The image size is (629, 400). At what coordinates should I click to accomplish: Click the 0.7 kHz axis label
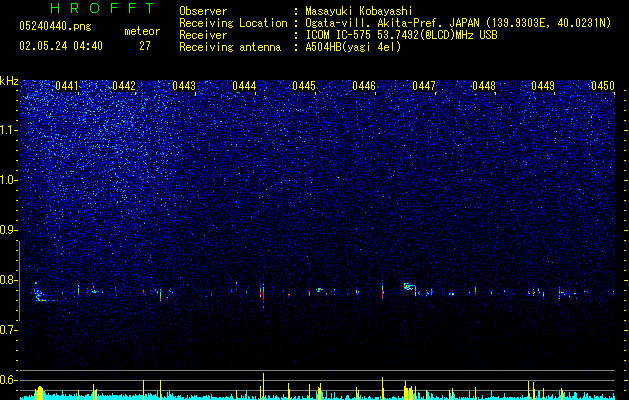(x=9, y=330)
